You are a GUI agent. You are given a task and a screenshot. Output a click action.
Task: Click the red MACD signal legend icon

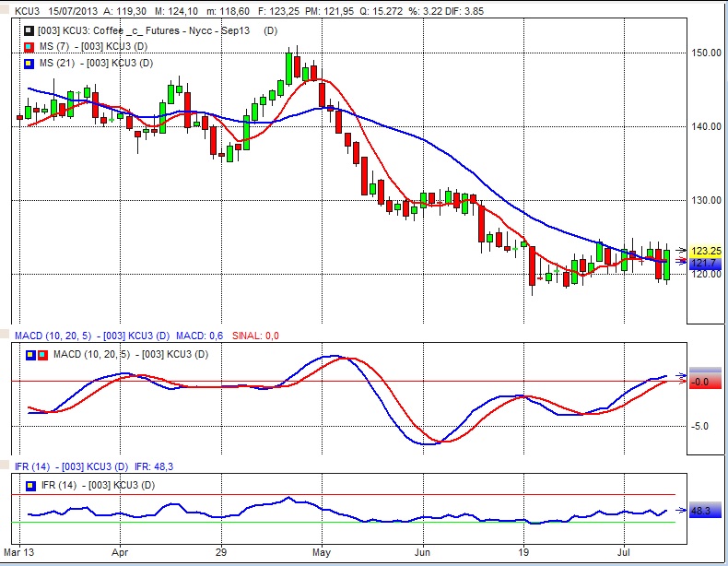tap(41, 355)
